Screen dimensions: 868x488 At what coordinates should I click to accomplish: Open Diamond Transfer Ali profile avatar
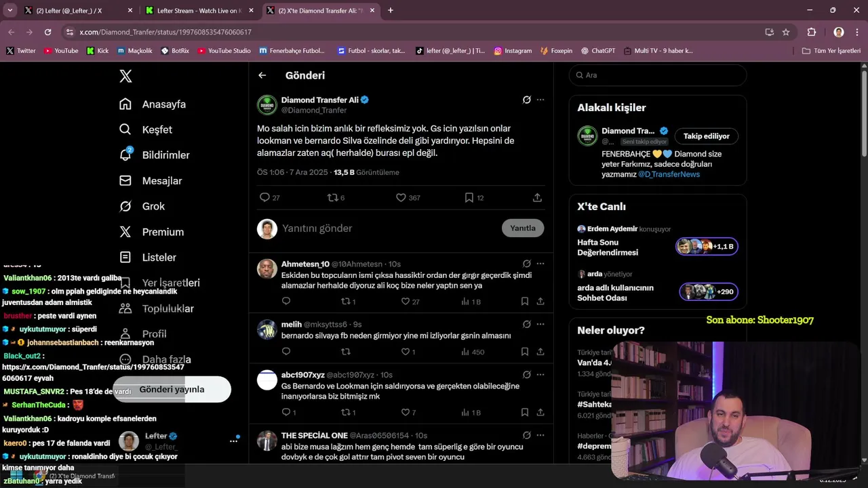point(267,105)
